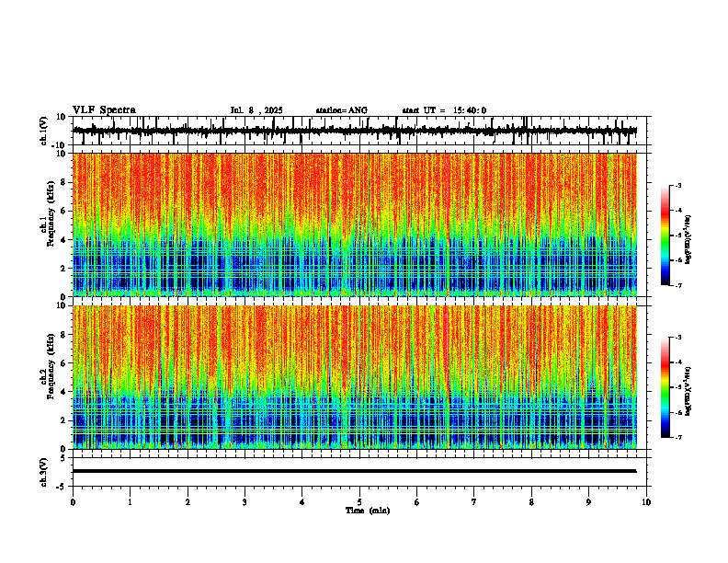Screen dimensions: 728x563
Task: Click the 'Time (min)' axis label
Action: point(368,511)
